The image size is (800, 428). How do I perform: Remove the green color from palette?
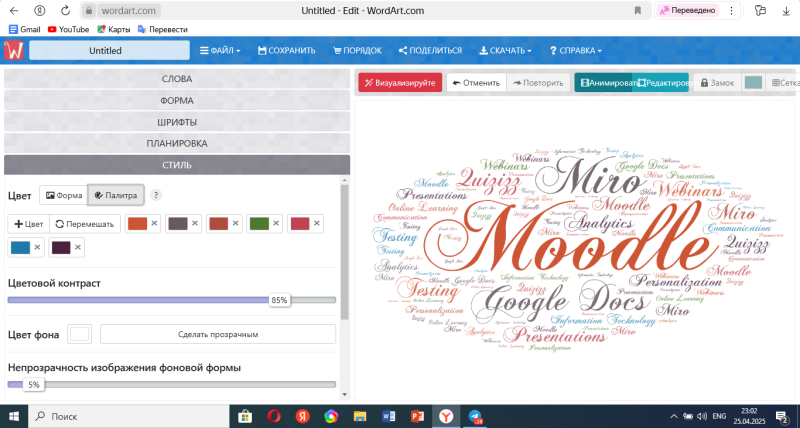(x=276, y=224)
